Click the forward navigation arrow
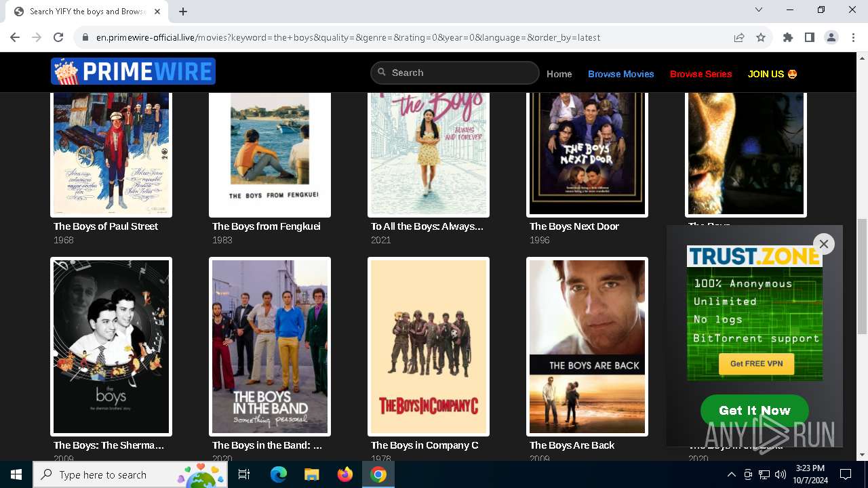This screenshot has width=868, height=488. pyautogui.click(x=37, y=37)
